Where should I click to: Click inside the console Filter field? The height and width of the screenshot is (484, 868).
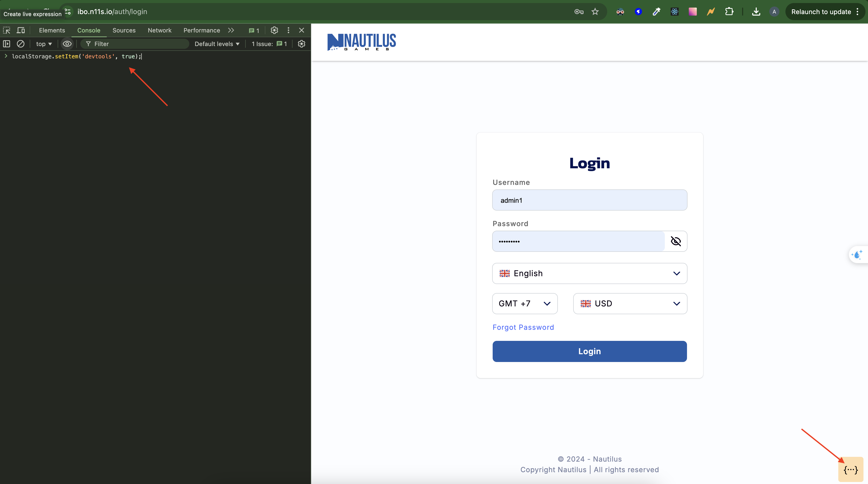tap(135, 44)
